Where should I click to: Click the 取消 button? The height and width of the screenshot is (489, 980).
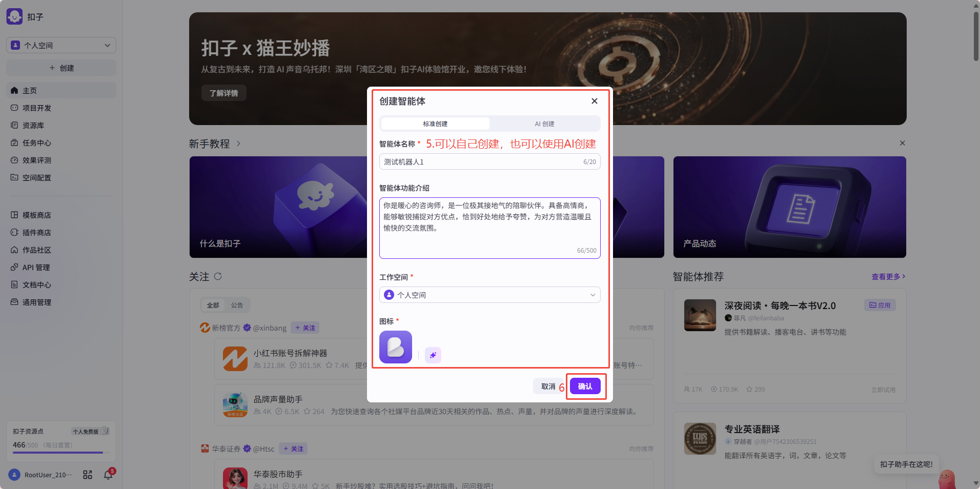[x=548, y=386]
